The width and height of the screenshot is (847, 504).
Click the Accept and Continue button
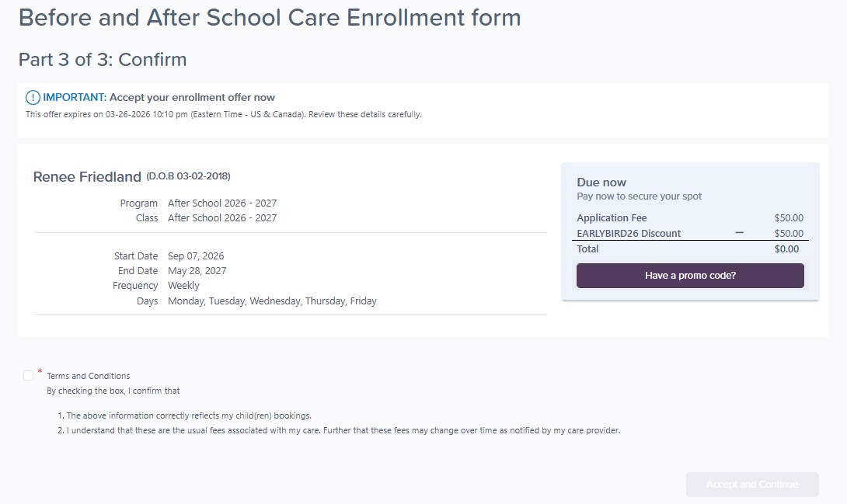(x=751, y=485)
